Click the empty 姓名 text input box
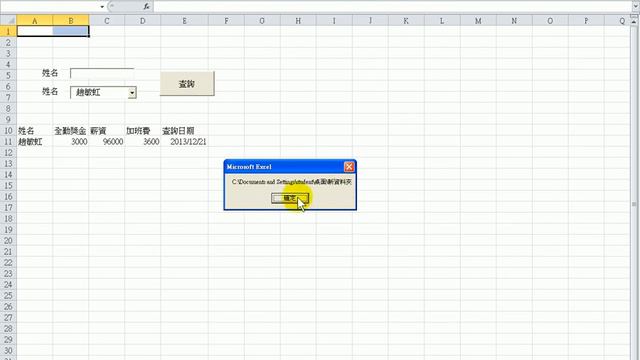This screenshot has width=640, height=360. 102,73
